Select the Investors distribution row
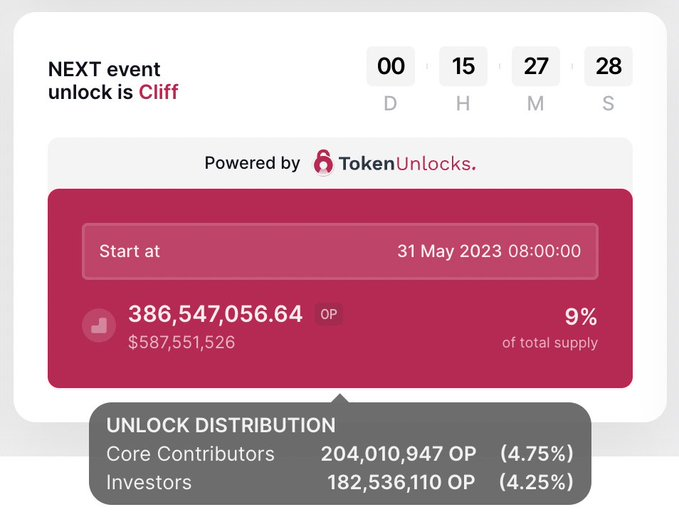 [x=340, y=482]
